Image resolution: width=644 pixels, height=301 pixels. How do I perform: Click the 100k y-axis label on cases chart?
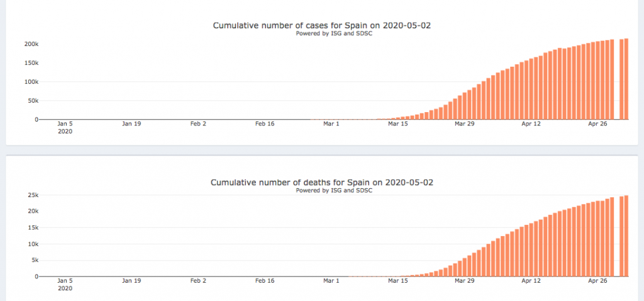pyautogui.click(x=31, y=82)
